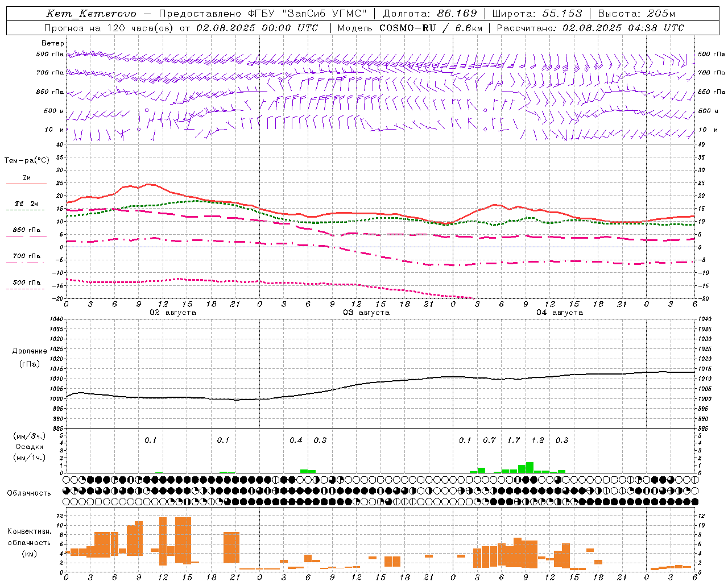Select the model name COSMO-RU / 6.6км
This screenshot has height=582, width=728.
tap(431, 28)
